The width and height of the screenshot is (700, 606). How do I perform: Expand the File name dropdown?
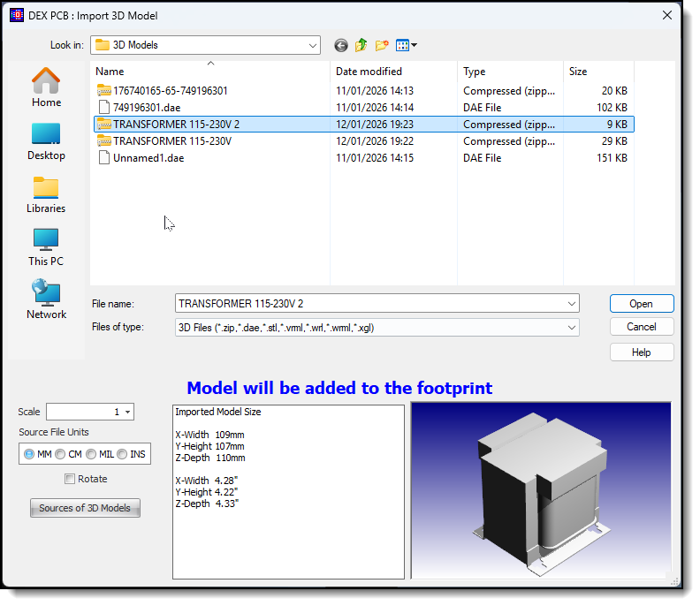coord(572,304)
